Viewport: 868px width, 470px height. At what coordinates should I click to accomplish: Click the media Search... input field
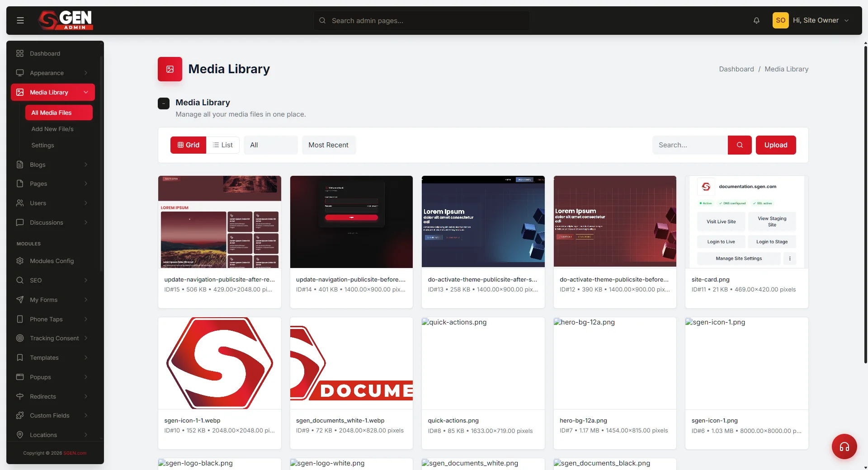(690, 145)
